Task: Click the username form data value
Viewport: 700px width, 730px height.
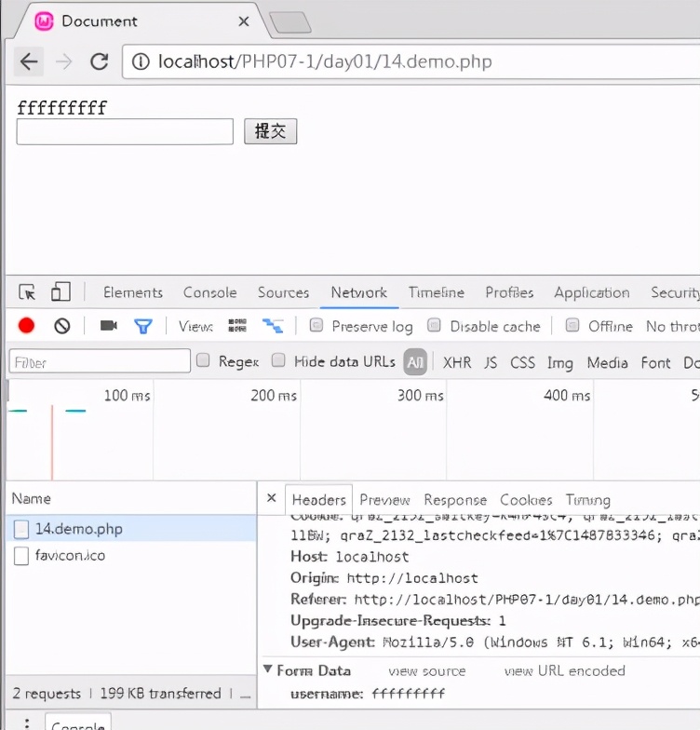Action: (408, 694)
